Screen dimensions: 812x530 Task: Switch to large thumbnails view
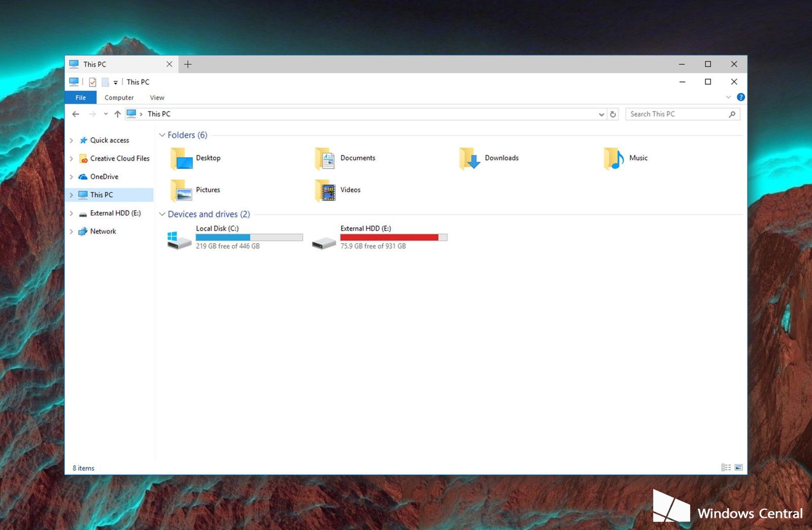738,468
